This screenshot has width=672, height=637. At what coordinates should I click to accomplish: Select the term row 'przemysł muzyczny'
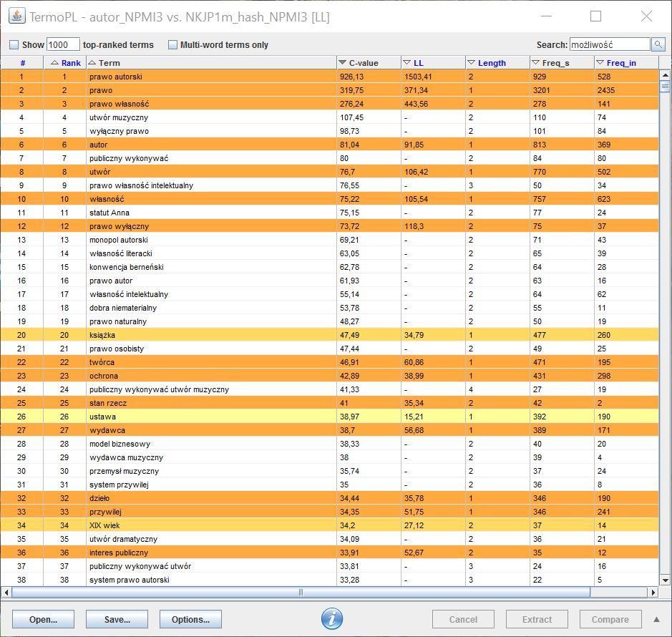(330, 471)
